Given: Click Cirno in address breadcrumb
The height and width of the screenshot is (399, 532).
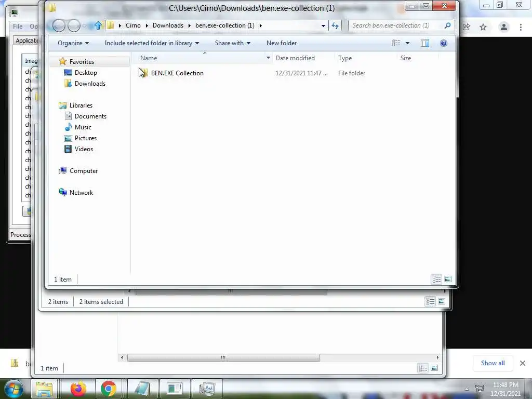Looking at the screenshot, I should click(x=133, y=25).
